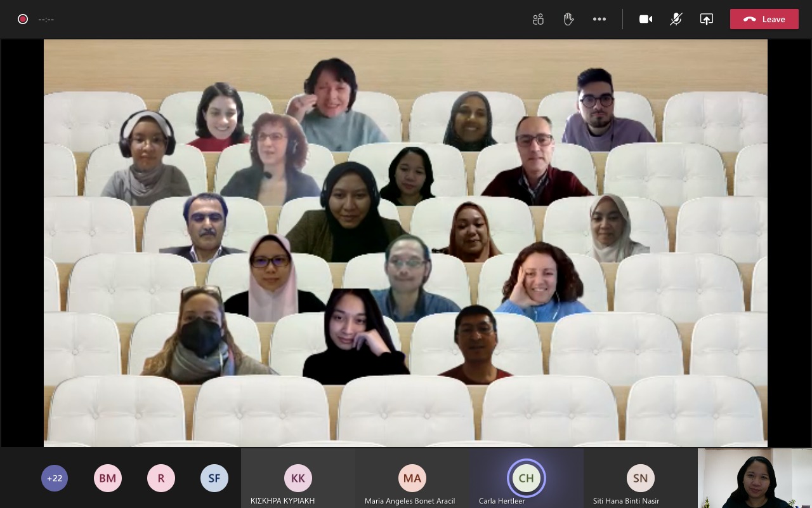The image size is (812, 508).
Task: Select the SF participant avatar
Action: tap(214, 478)
